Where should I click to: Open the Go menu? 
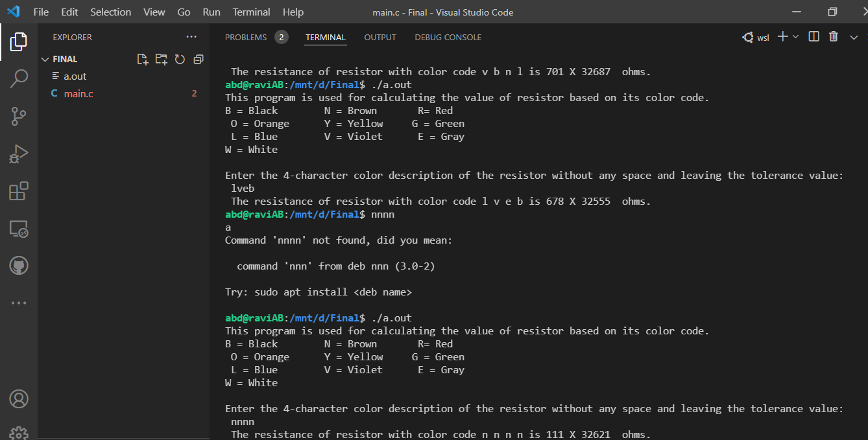(x=184, y=12)
